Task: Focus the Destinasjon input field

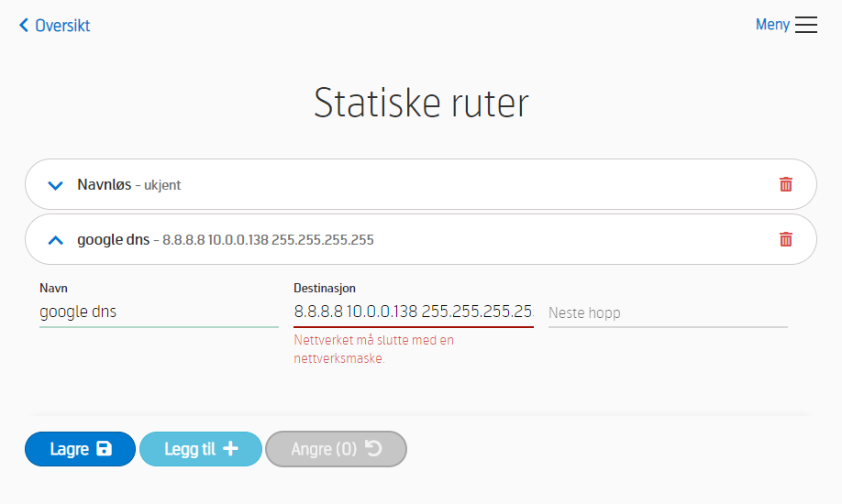Action: coord(414,312)
